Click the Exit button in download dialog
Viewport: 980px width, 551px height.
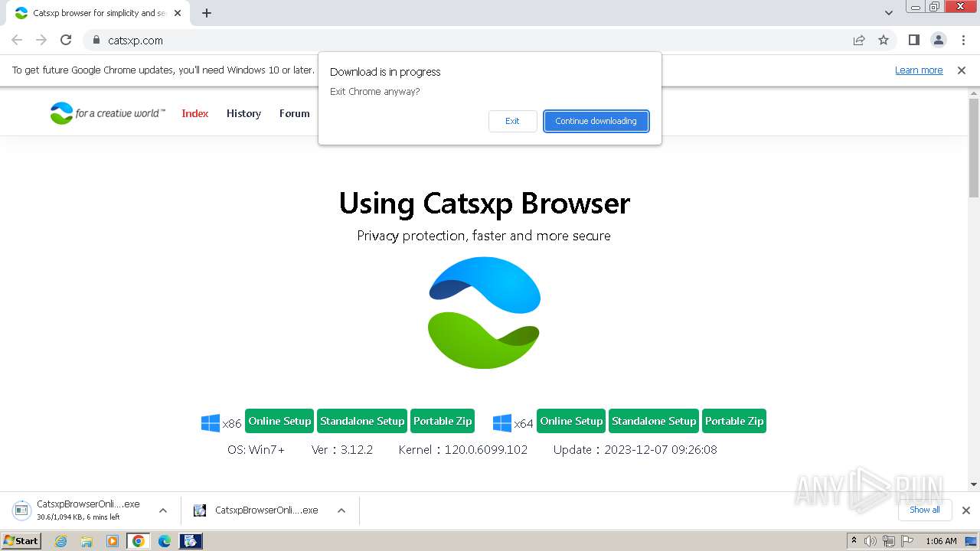coord(512,121)
